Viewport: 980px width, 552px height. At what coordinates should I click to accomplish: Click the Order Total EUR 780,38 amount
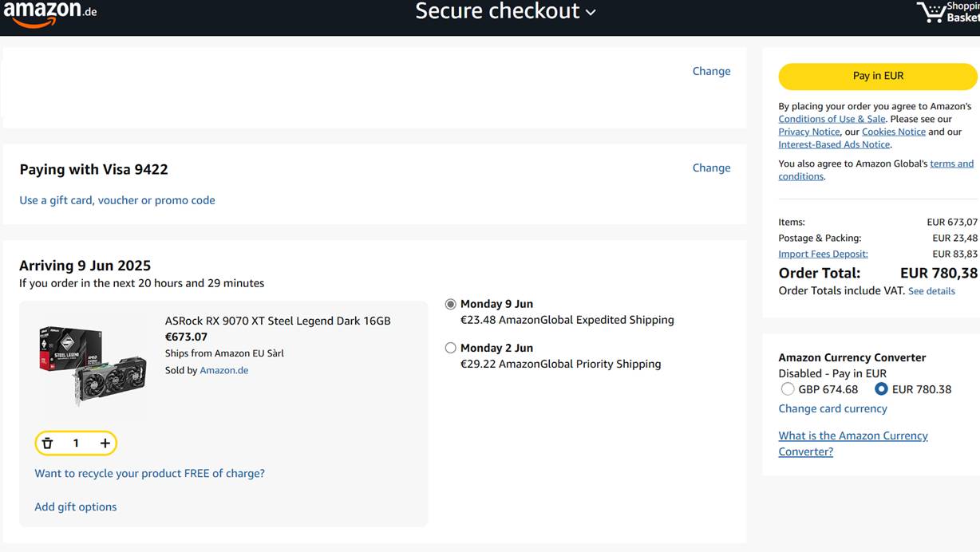[x=939, y=273]
